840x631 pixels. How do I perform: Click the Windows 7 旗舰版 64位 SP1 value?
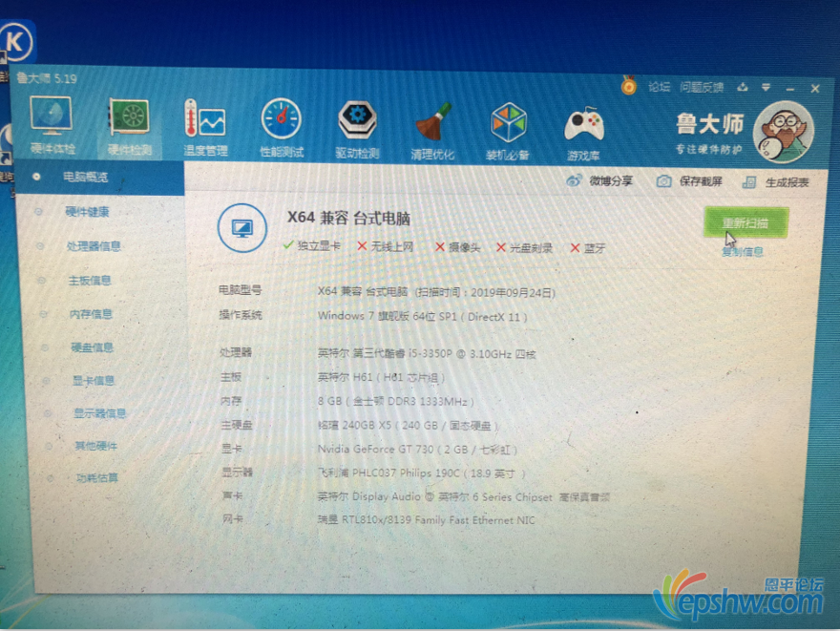tap(422, 316)
